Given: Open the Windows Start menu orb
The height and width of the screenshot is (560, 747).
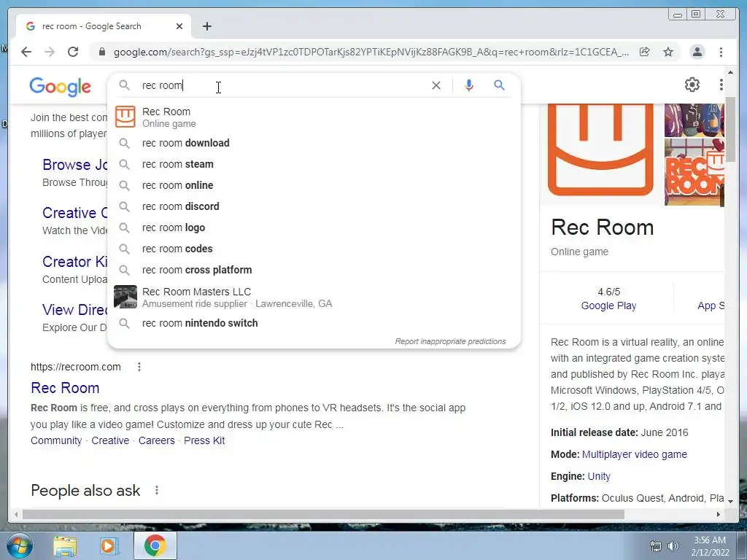Looking at the screenshot, I should coord(20,545).
